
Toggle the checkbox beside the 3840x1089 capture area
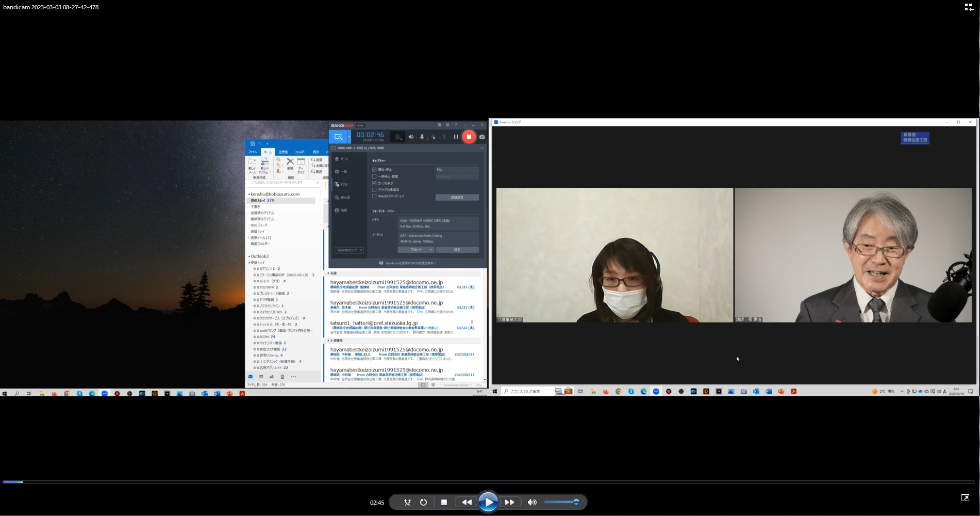(x=334, y=148)
